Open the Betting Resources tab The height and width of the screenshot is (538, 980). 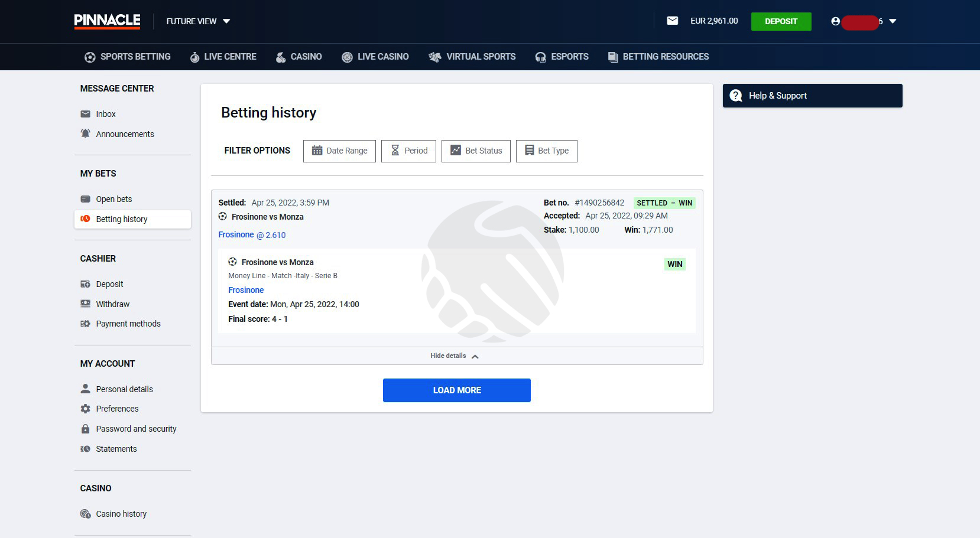tap(658, 57)
